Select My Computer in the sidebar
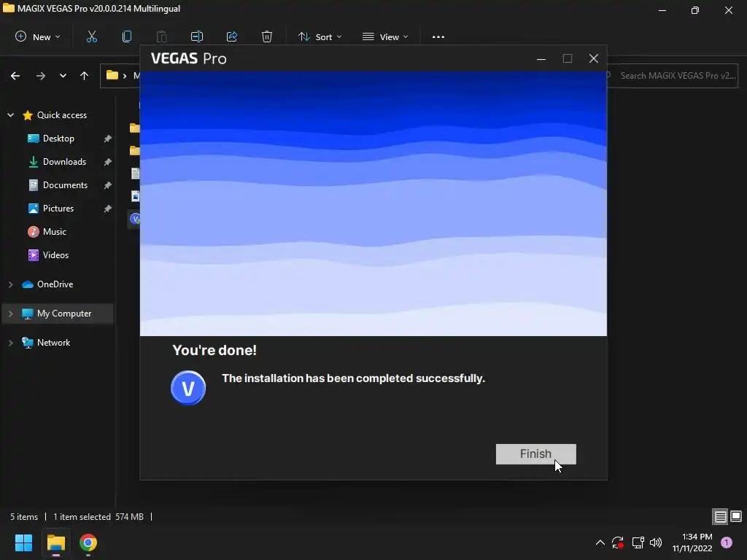This screenshot has width=747, height=560. tap(64, 314)
